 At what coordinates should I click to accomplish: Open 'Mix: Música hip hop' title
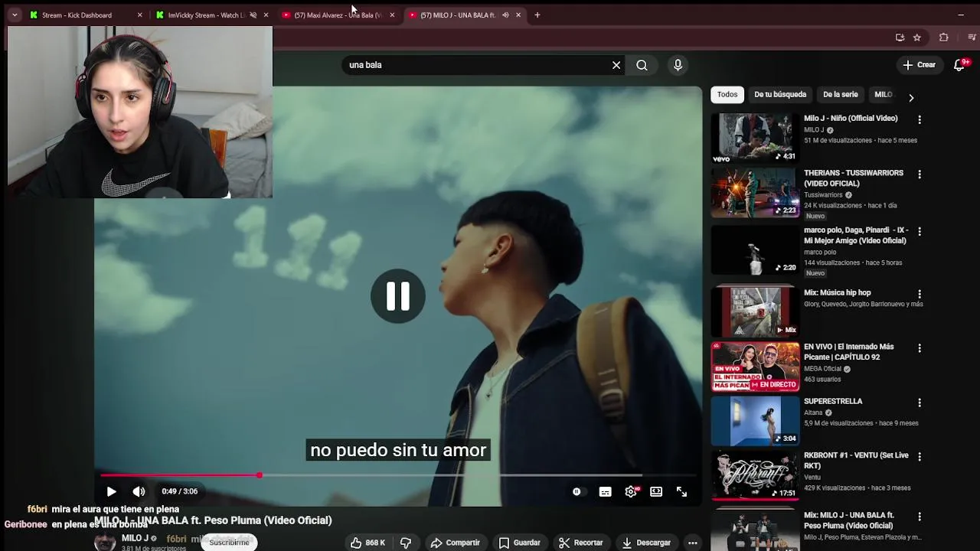[x=837, y=292]
